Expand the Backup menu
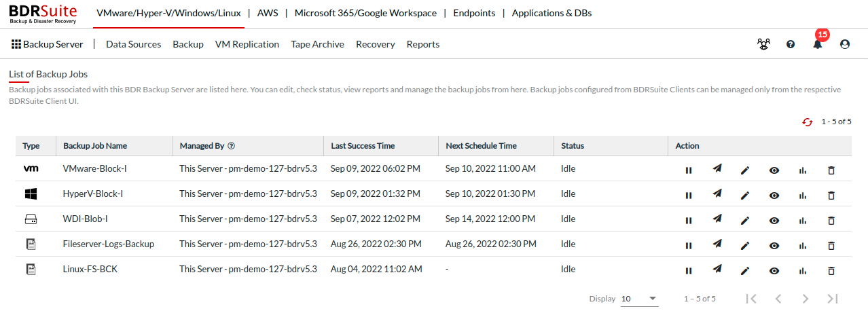 click(188, 44)
